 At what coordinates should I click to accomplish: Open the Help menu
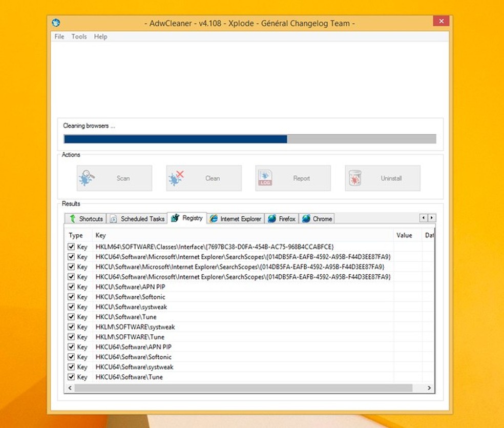[100, 37]
